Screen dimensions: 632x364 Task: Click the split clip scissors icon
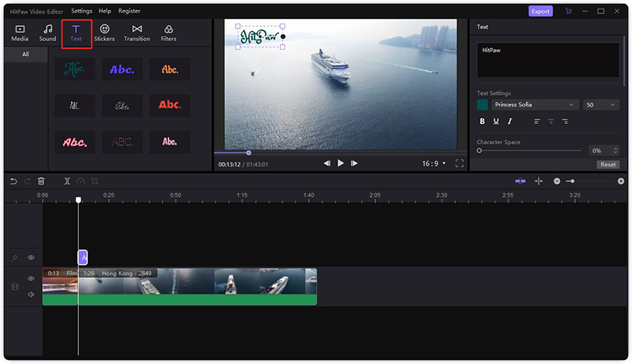click(67, 181)
